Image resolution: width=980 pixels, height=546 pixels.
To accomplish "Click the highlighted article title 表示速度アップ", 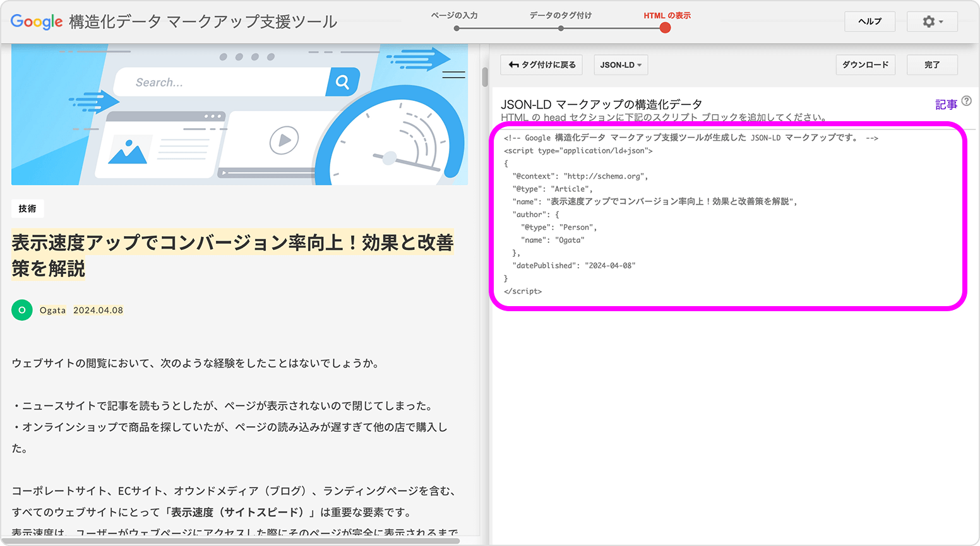I will [232, 256].
